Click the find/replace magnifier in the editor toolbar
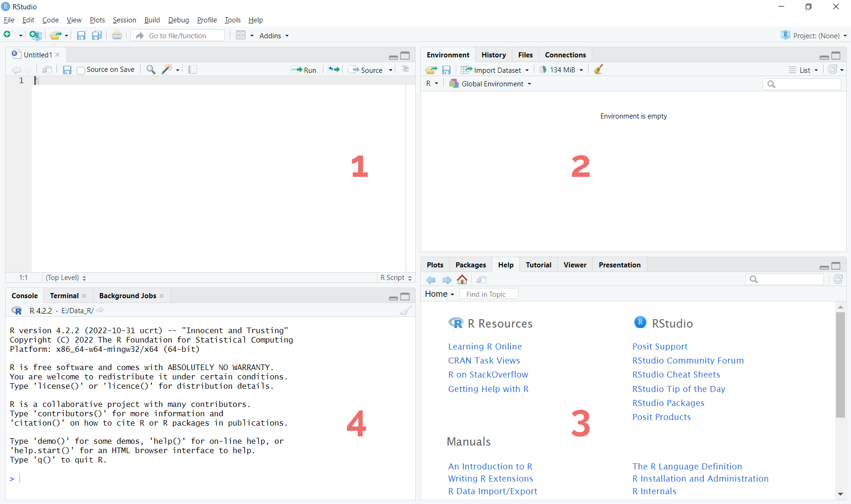 coord(150,70)
